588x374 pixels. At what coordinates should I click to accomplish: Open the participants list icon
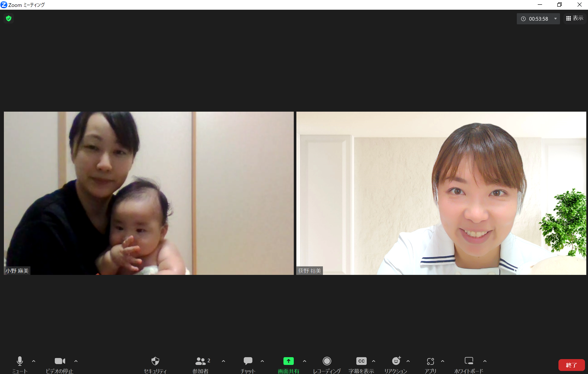[x=200, y=361]
